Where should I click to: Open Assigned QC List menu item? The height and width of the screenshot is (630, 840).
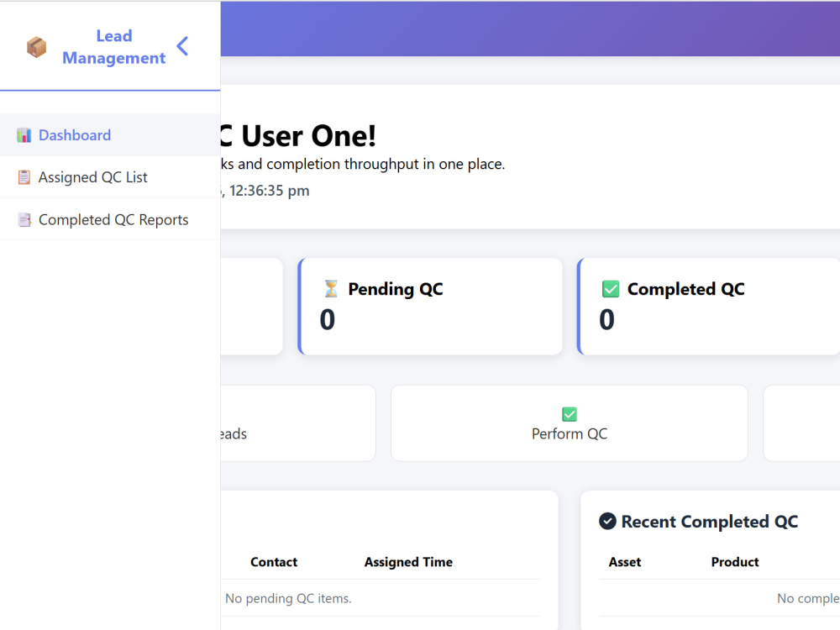click(110, 177)
